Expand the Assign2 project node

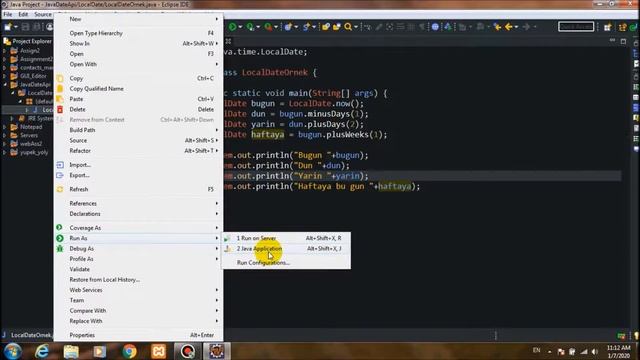point(4,51)
